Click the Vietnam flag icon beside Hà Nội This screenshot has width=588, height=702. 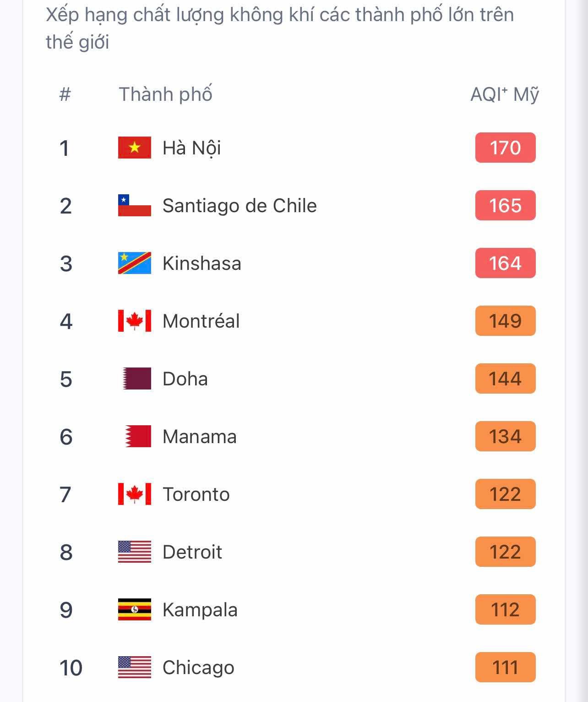[134, 148]
